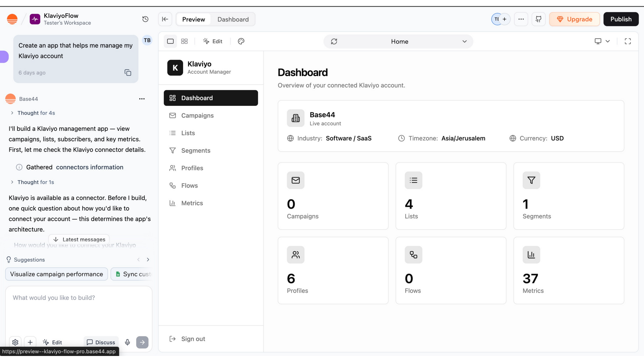Click the Campaigns envelope card icon
Viewport: 644px width, 362px height.
pyautogui.click(x=296, y=180)
